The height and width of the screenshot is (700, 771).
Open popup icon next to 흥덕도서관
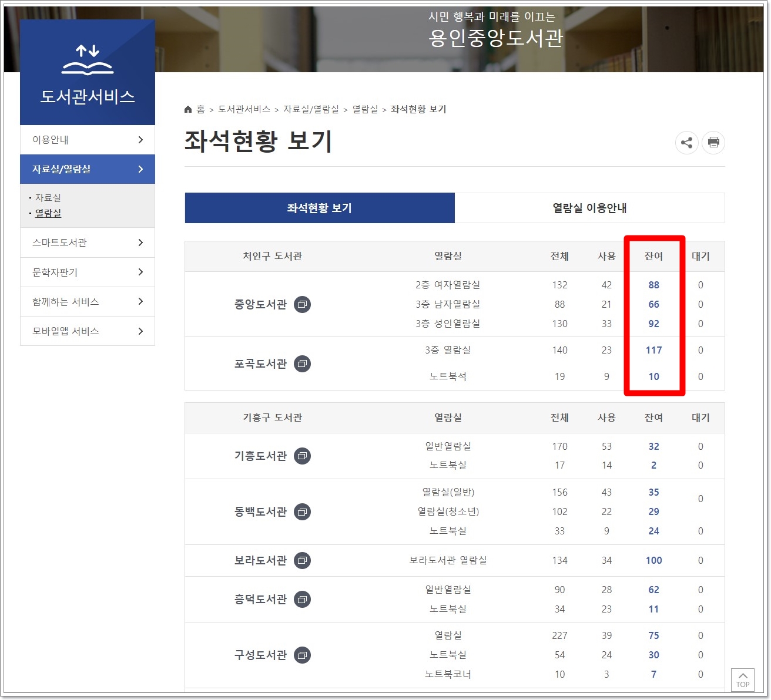[x=302, y=599]
